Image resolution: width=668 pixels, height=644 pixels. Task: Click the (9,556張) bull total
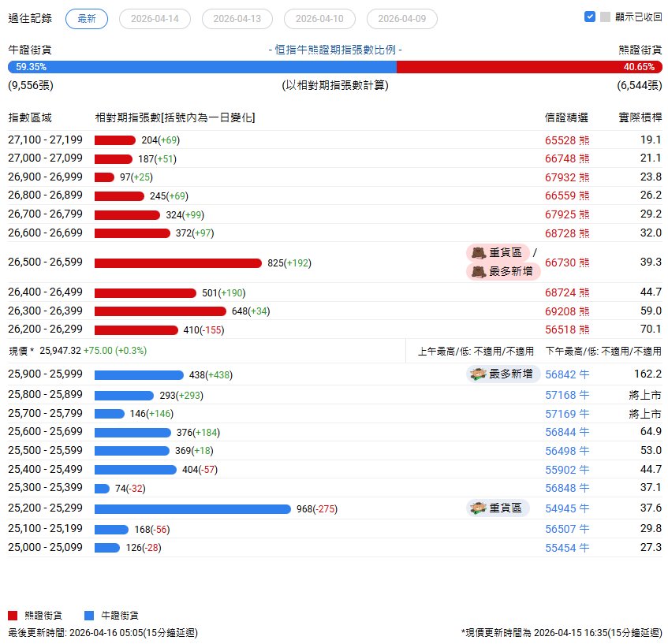(x=31, y=86)
